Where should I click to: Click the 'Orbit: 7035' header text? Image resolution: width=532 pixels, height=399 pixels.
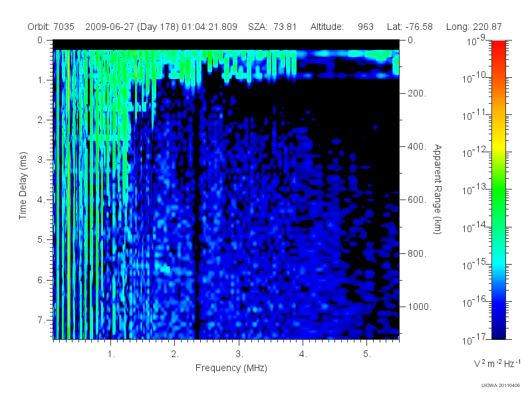point(51,27)
